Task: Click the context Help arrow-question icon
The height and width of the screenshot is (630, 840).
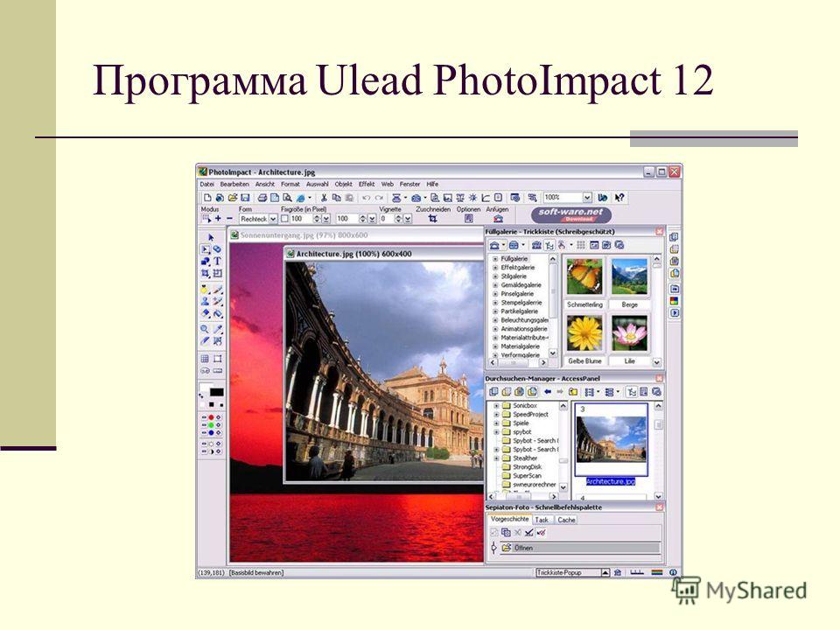Action: (x=619, y=198)
